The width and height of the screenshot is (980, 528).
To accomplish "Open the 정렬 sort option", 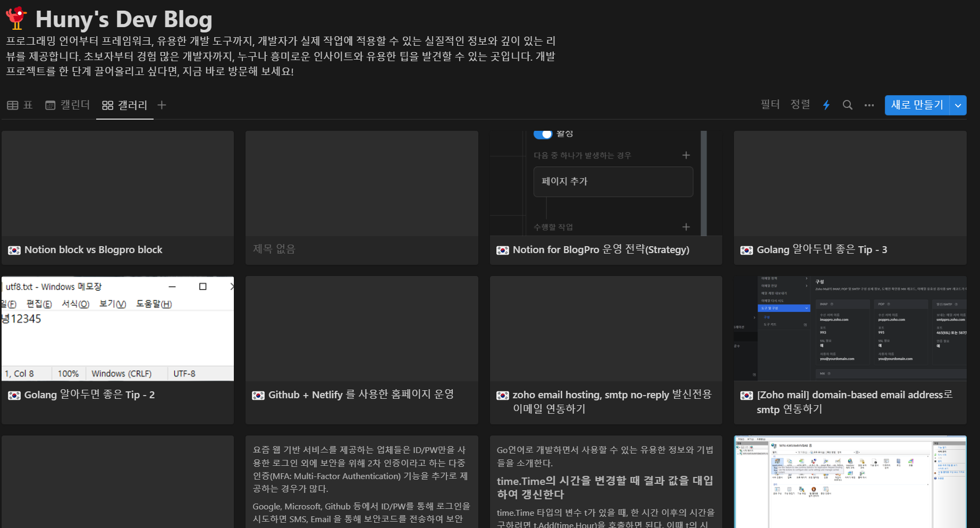I will coord(800,105).
